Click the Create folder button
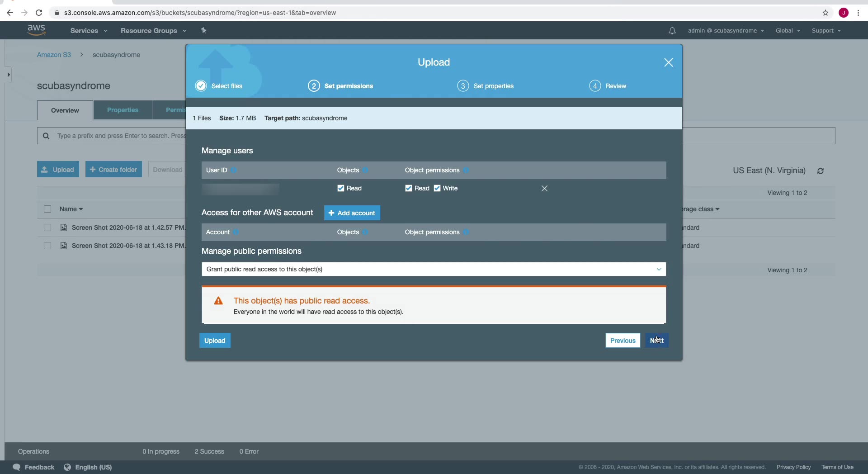868x474 pixels. pos(113,170)
